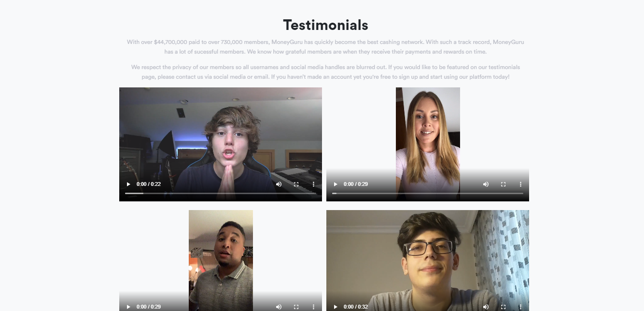Fullscreen the gray-polo man's video
This screenshot has width=644, height=311.
click(x=296, y=307)
